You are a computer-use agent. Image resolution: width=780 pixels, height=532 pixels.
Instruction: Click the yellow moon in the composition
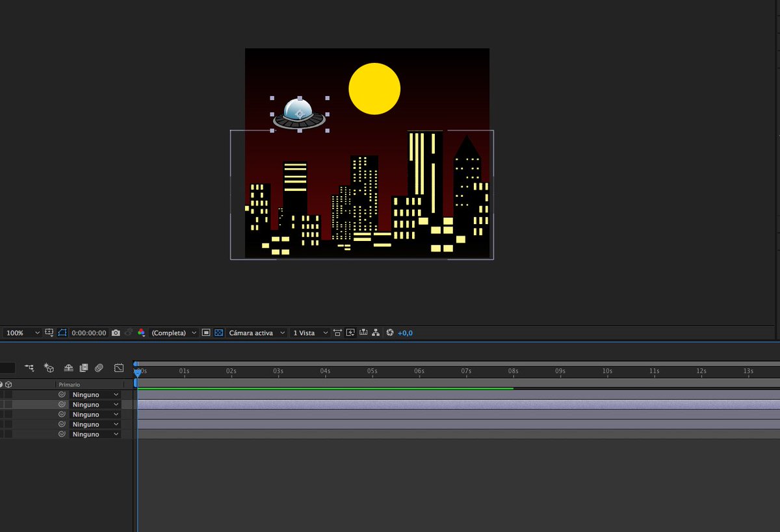pyautogui.click(x=374, y=89)
